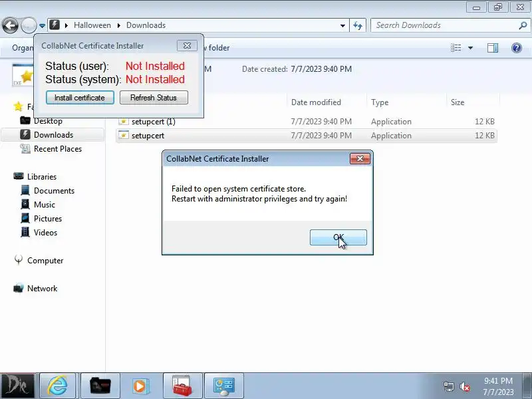This screenshot has width=532, height=399.
Task: Open the red toolbox taskbar icon
Action: pos(182,386)
